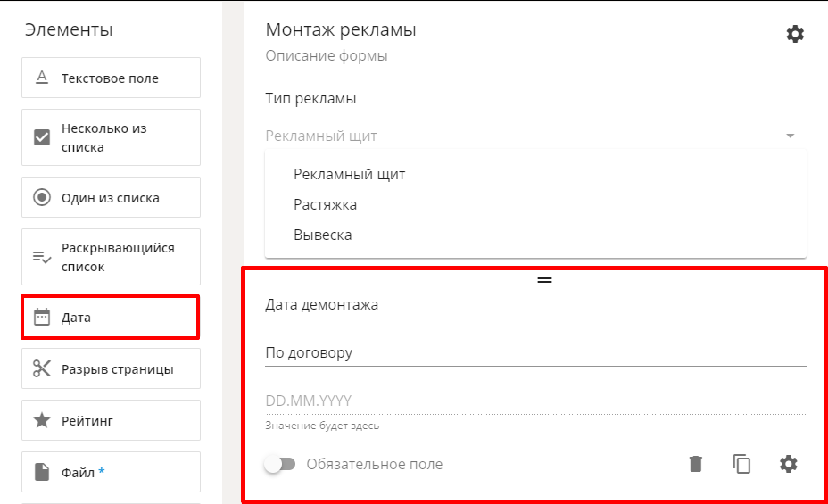
Task: Edit the По договору description field
Action: pyautogui.click(x=535, y=352)
